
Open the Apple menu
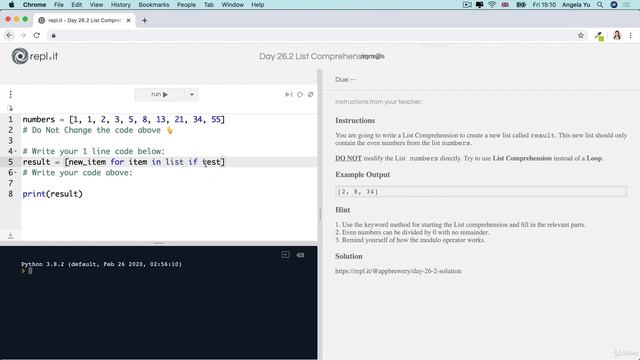tap(11, 5)
